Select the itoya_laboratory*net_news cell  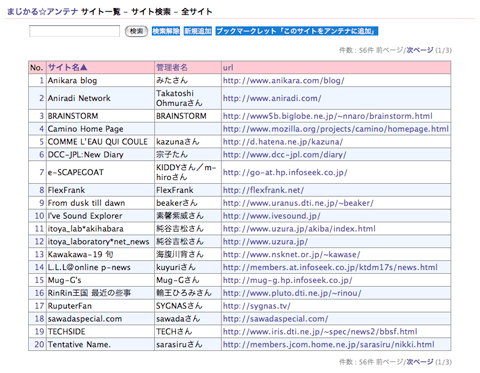tap(100, 242)
